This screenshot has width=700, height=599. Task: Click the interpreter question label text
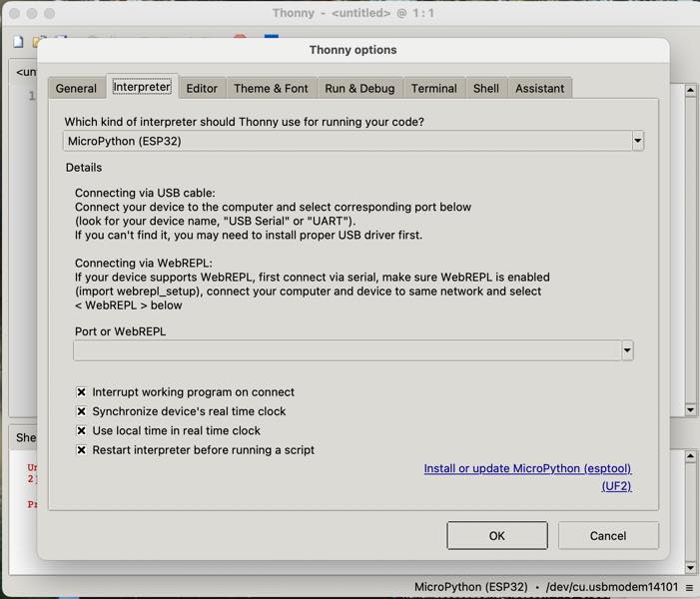[245, 122]
